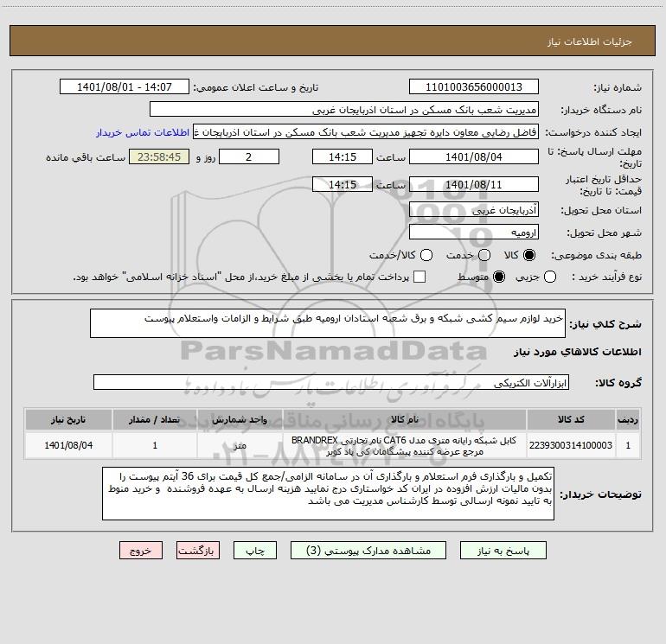Click the quantity cell showing 1
The width and height of the screenshot is (666, 644).
155,445
